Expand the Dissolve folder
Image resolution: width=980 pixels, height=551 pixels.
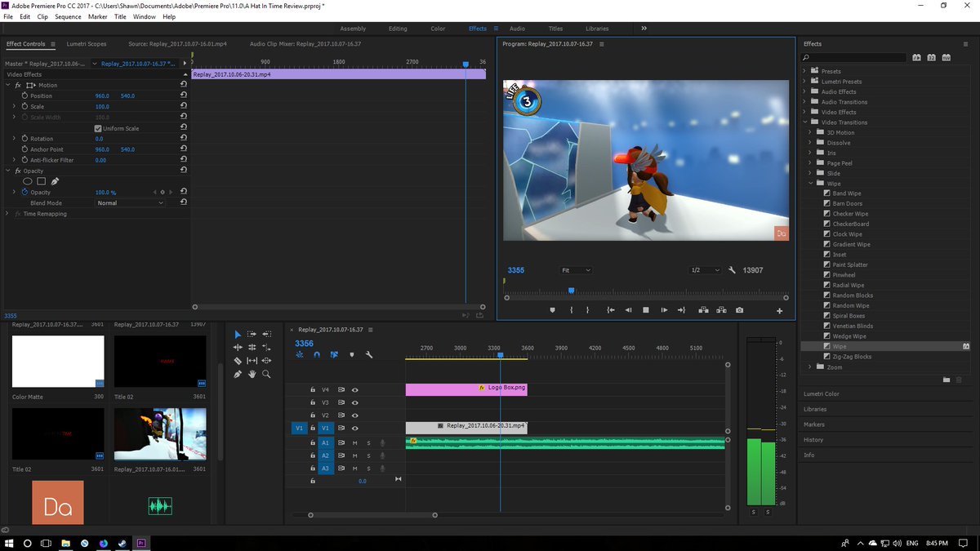coord(811,143)
